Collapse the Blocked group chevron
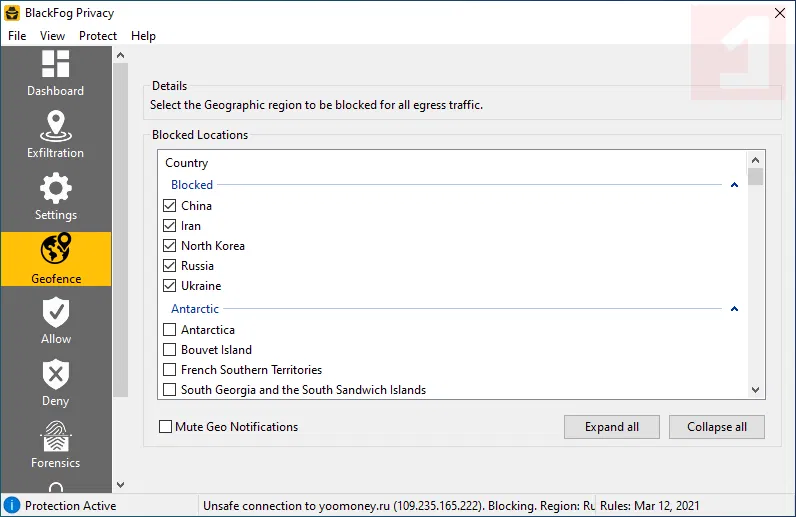The width and height of the screenshot is (796, 517). tap(735, 185)
